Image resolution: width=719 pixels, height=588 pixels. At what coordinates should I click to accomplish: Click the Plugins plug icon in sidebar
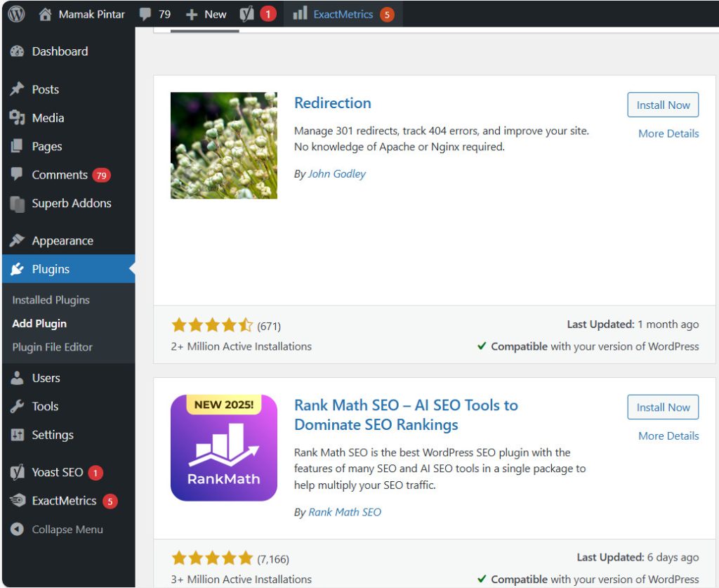tap(17, 269)
